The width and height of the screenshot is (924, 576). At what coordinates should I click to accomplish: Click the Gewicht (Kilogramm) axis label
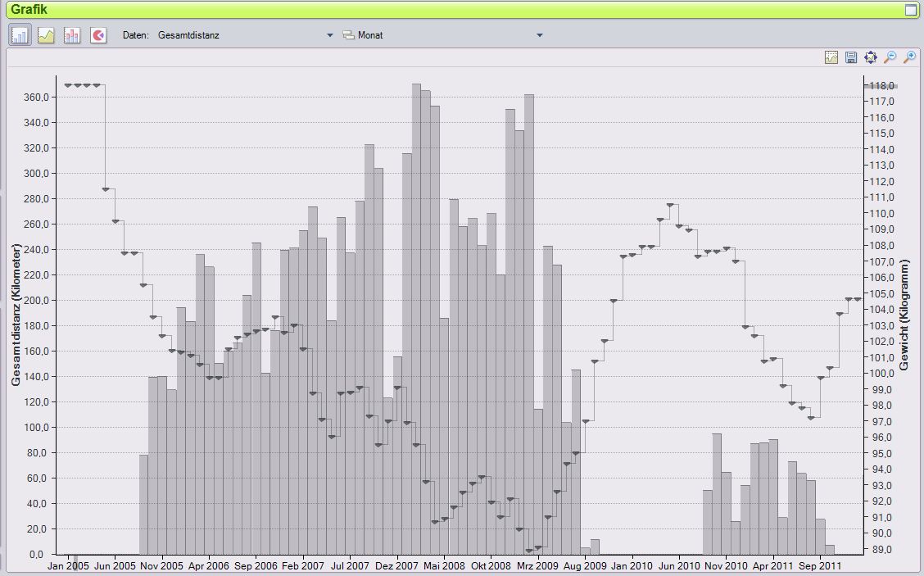tap(905, 315)
